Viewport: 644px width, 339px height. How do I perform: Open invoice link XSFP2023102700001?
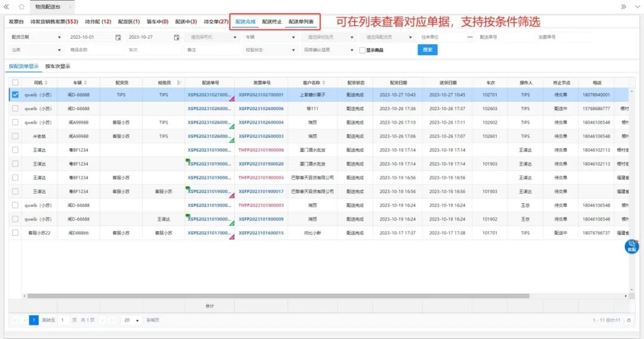pos(261,95)
